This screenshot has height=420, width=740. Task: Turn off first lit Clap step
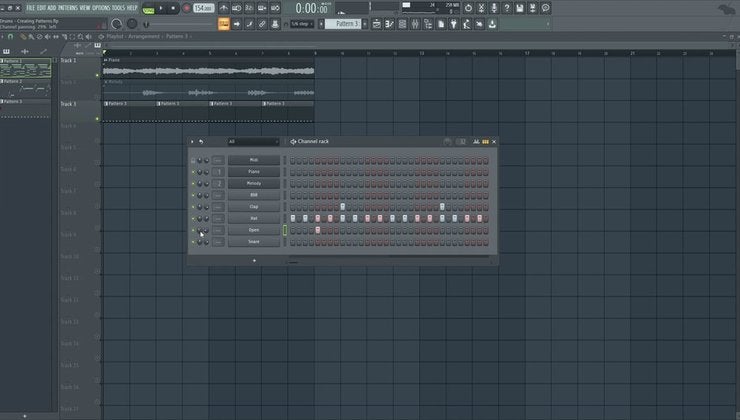[343, 207]
